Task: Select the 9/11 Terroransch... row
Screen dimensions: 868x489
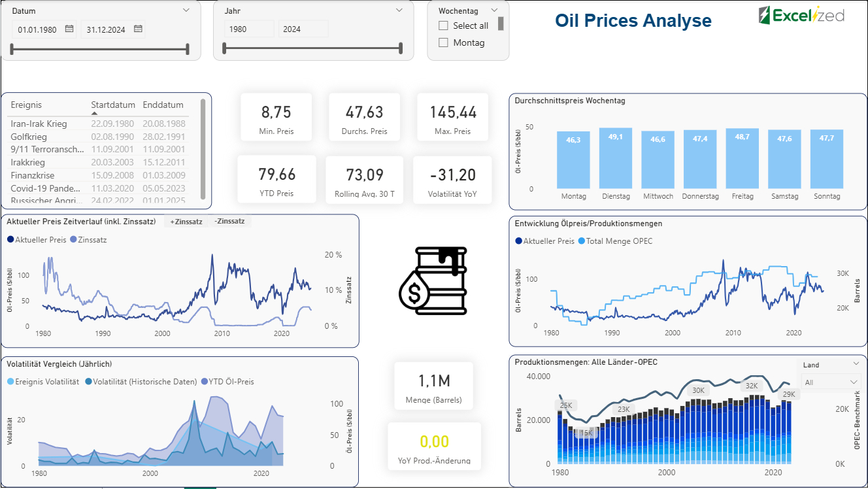Action: (98, 149)
